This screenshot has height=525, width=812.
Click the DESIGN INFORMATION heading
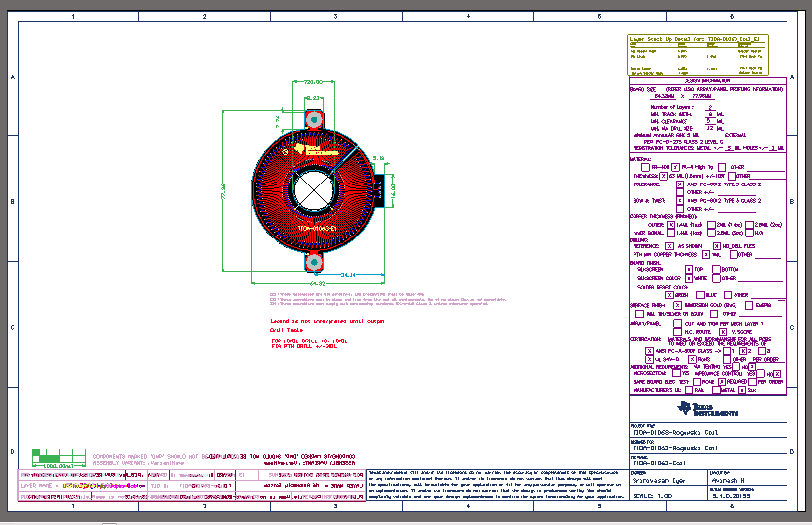tap(707, 80)
